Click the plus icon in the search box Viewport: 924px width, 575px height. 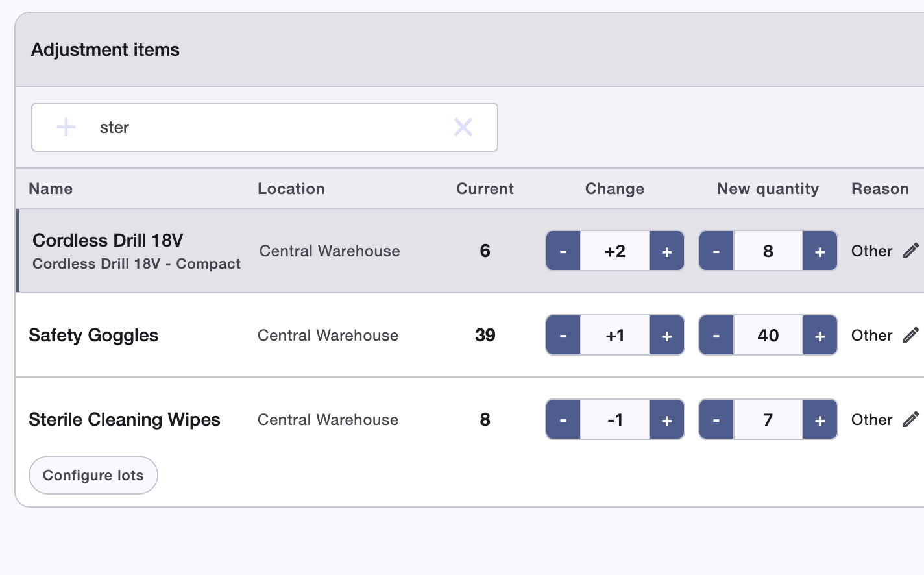tap(66, 127)
